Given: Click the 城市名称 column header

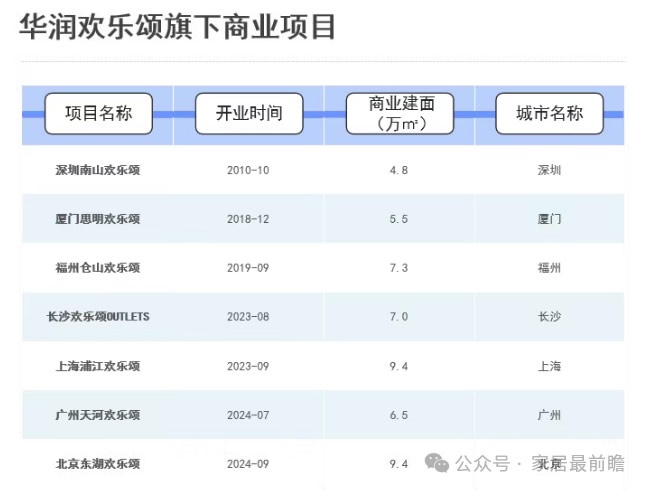Looking at the screenshot, I should click(x=550, y=113).
